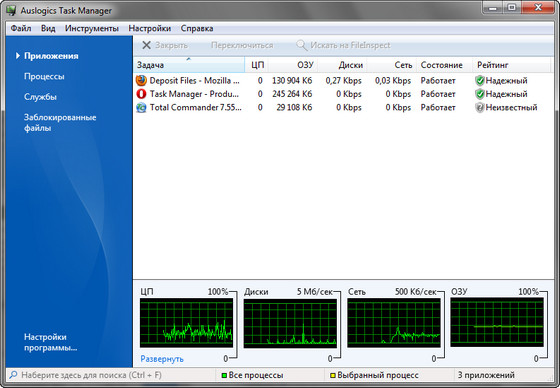Sort by the Задача column header
Image resolution: width=560 pixels, height=388 pixels.
pyautogui.click(x=189, y=65)
